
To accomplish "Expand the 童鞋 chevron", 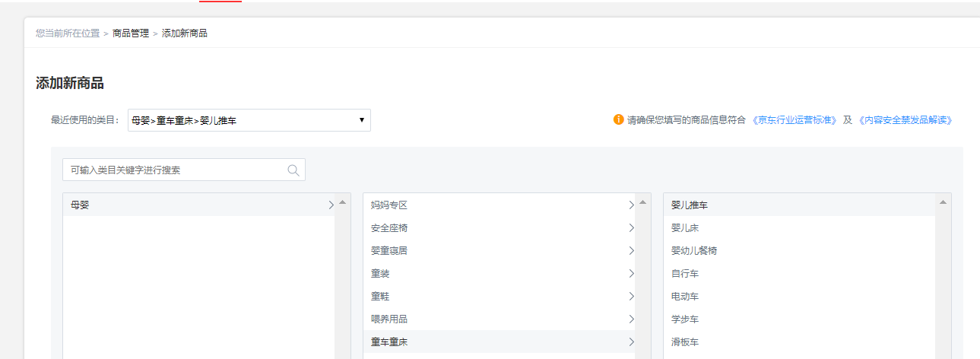I will (631, 296).
